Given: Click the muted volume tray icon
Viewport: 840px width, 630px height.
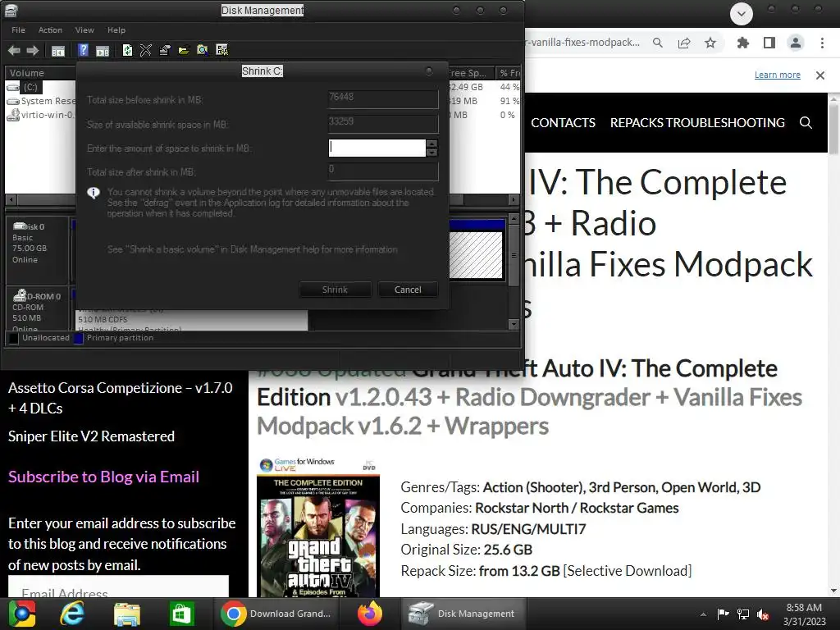Looking at the screenshot, I should click(764, 614).
